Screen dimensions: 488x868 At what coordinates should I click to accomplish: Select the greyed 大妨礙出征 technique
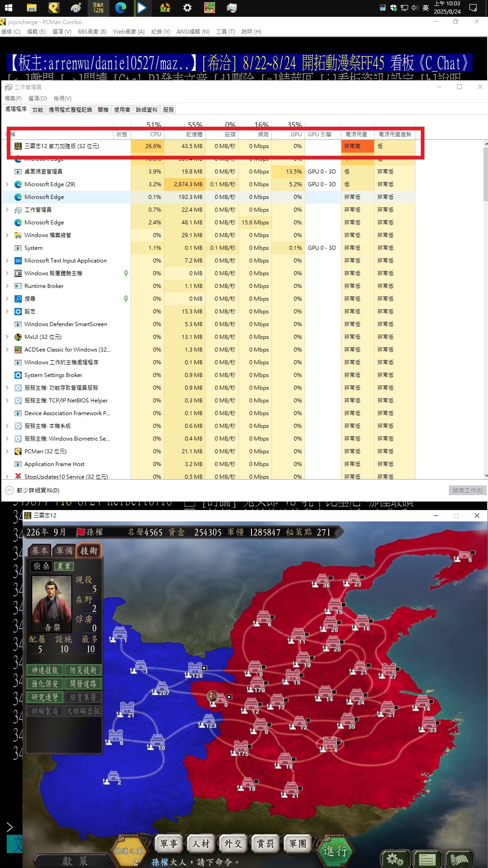click(x=83, y=711)
